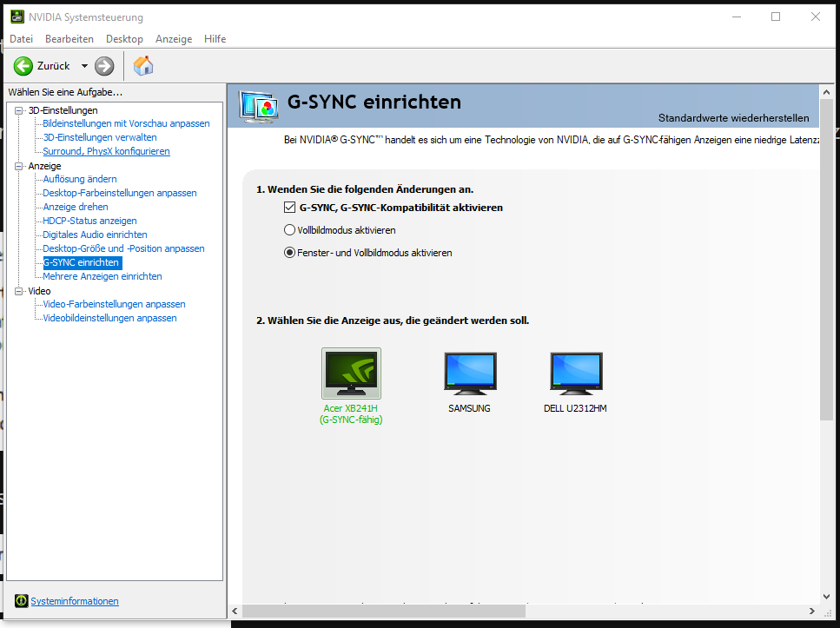
Task: Select the Acer XB241H monitor icon
Action: click(351, 373)
